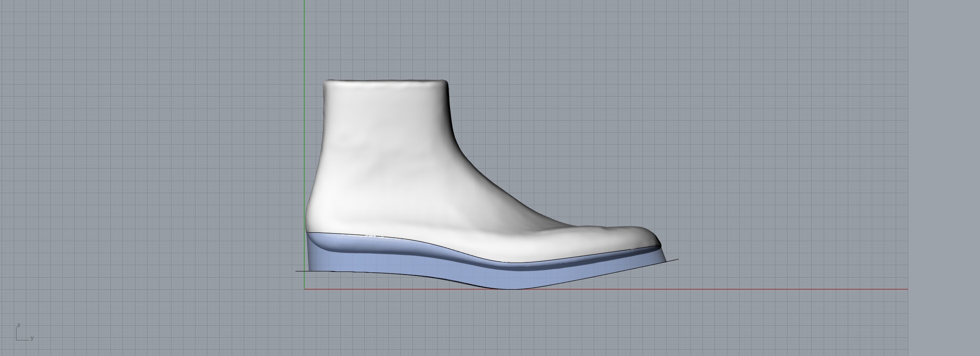Click the top collar rim of the boot

tap(386, 82)
